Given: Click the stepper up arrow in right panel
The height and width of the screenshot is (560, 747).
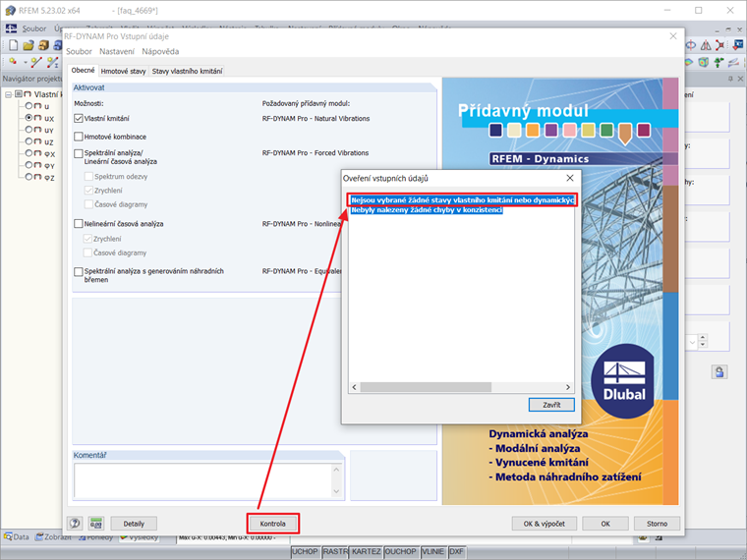Looking at the screenshot, I should (x=703, y=338).
